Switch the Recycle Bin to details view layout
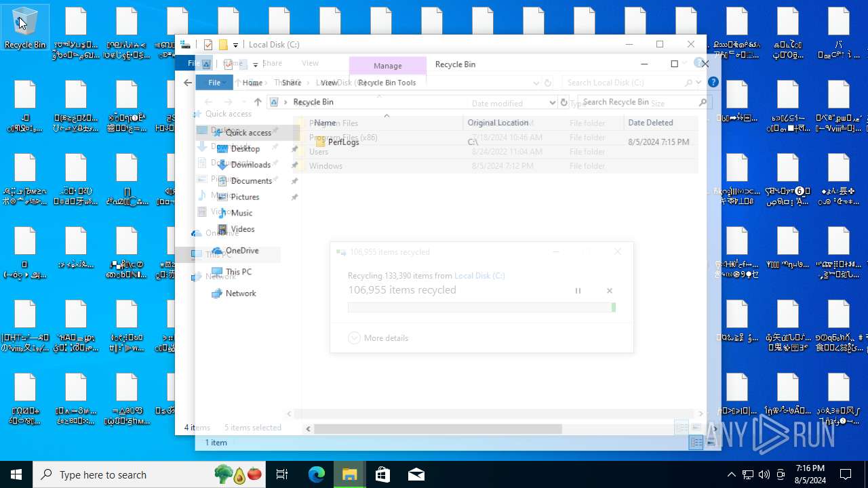Viewport: 868px width, 488px height. click(697, 443)
